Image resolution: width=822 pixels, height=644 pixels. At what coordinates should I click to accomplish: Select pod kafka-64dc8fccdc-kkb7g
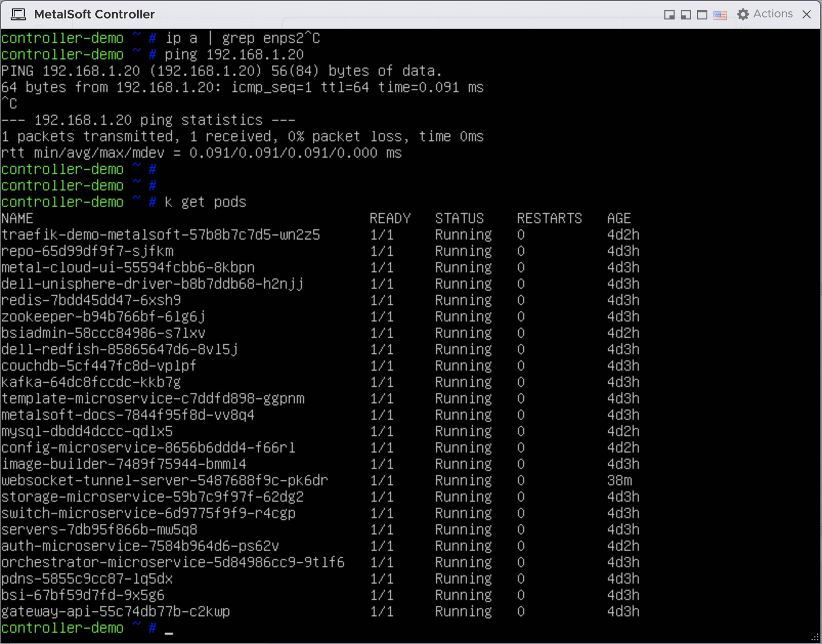coord(91,382)
